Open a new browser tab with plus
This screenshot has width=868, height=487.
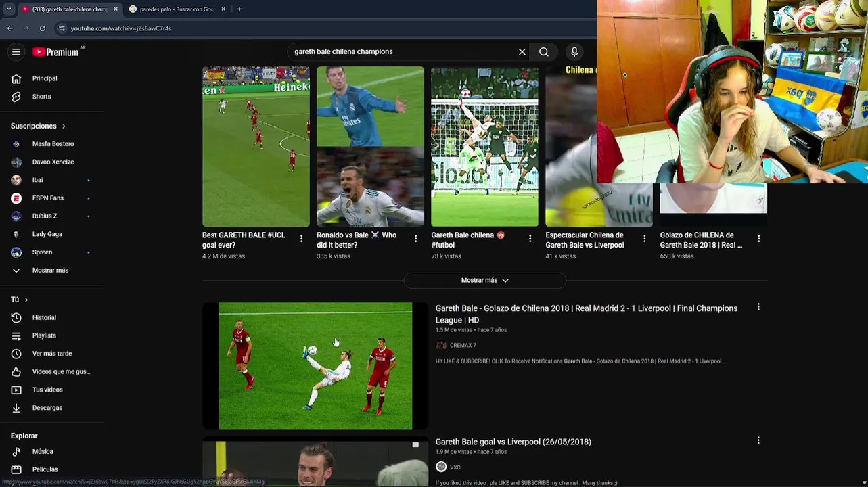click(239, 9)
